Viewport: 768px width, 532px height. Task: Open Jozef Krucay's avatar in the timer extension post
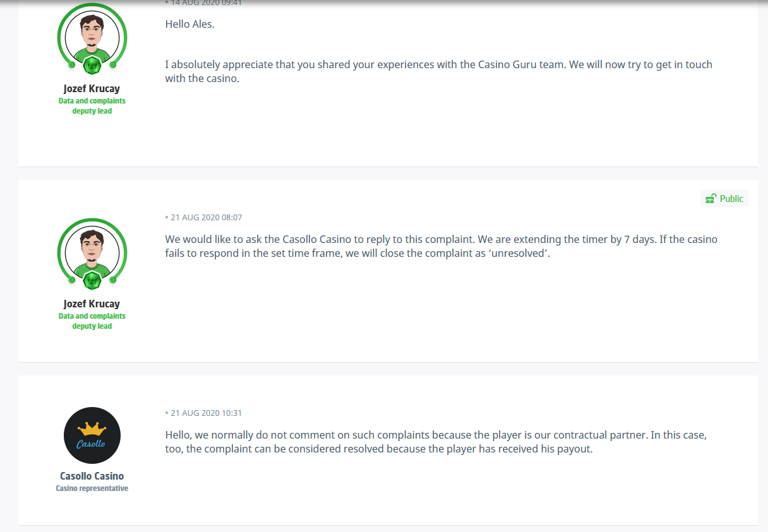click(x=92, y=254)
